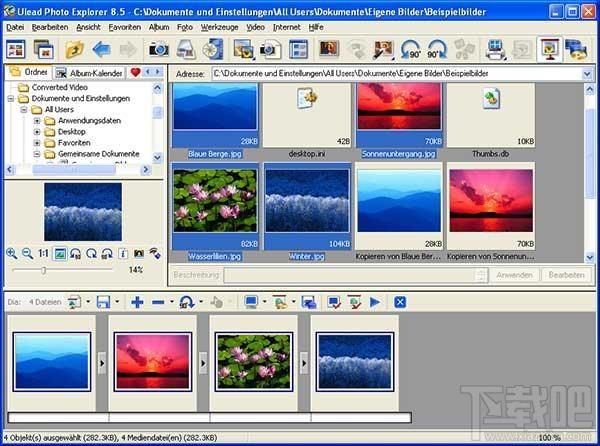Move the preview zoom slider handle
This screenshot has height=446, width=600.
coord(44,270)
